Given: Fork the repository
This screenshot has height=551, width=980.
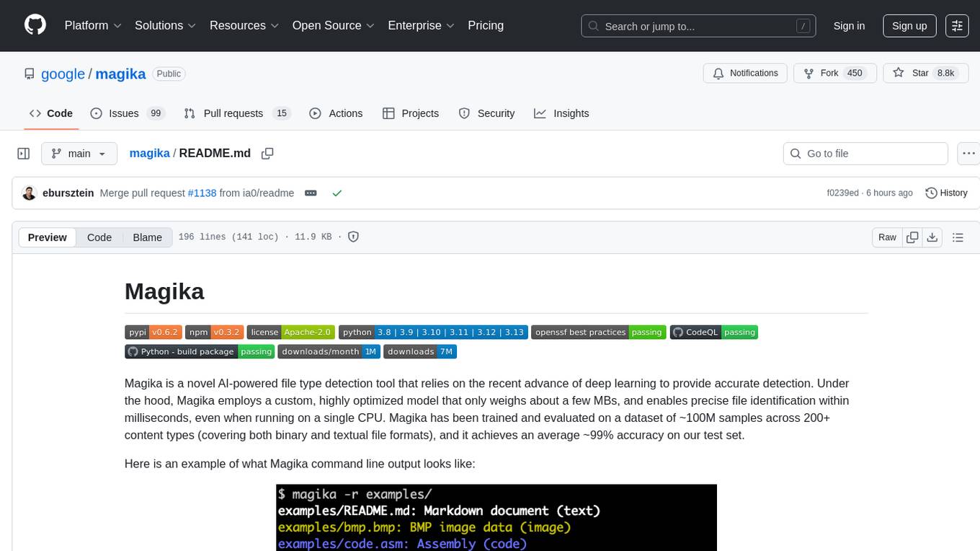Looking at the screenshot, I should 834,74.
